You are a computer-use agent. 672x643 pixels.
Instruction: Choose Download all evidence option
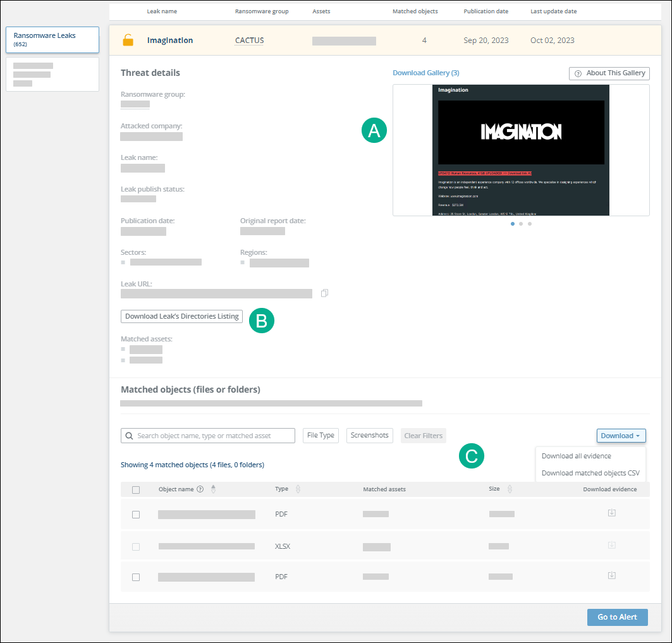[576, 456]
